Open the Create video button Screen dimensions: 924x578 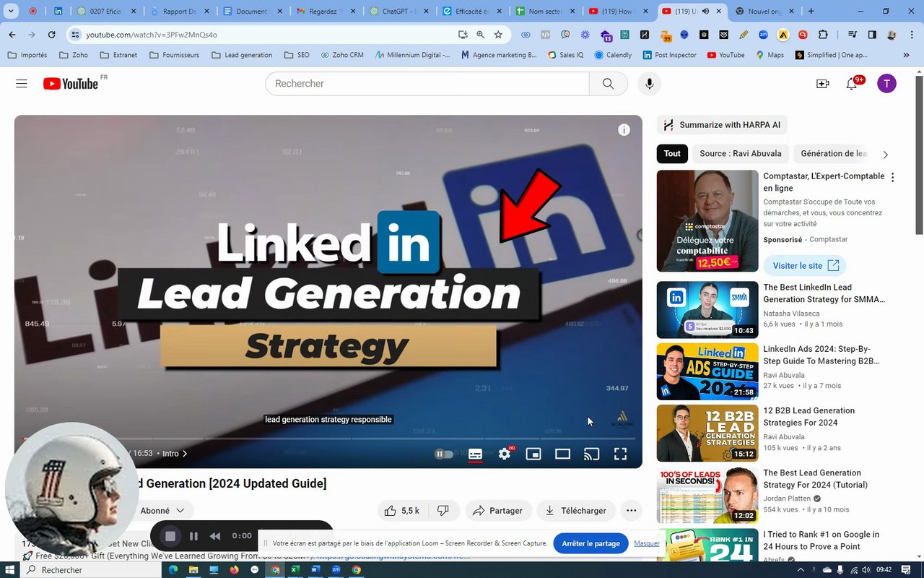[x=822, y=84]
